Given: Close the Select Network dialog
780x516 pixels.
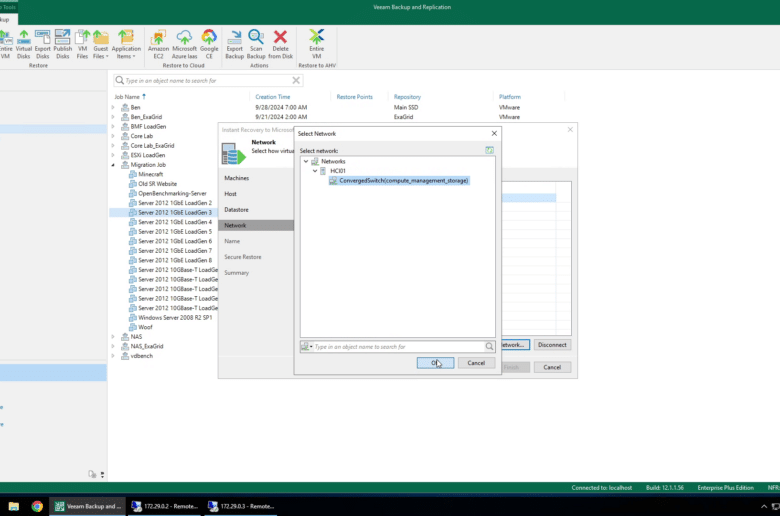Looking at the screenshot, I should [494, 133].
